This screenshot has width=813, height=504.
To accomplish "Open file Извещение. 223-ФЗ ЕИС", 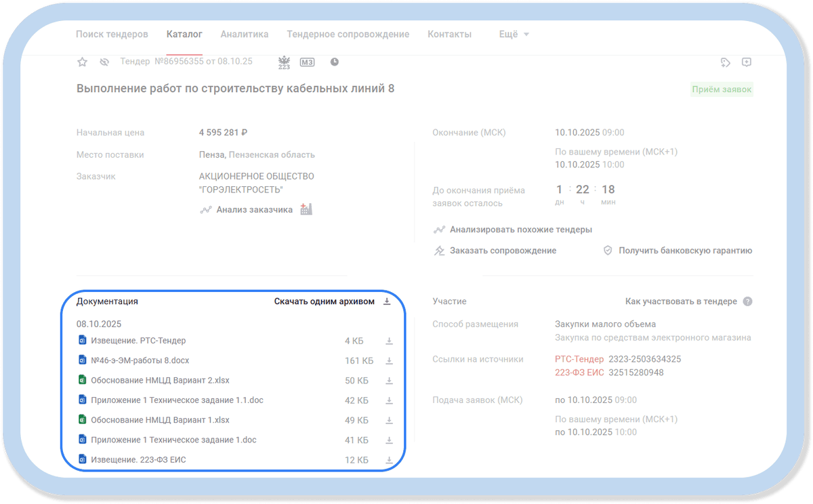I will point(138,460).
